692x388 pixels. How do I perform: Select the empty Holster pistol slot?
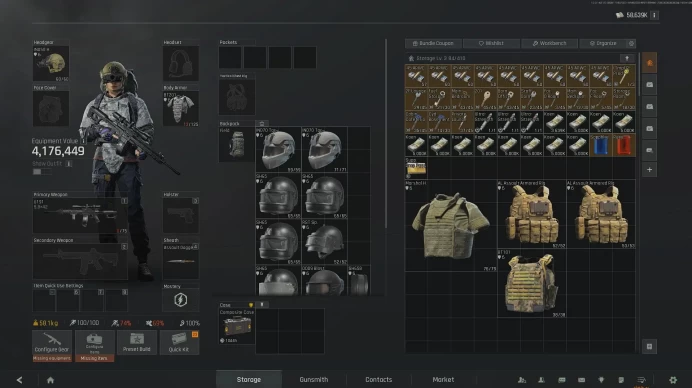coord(181,215)
